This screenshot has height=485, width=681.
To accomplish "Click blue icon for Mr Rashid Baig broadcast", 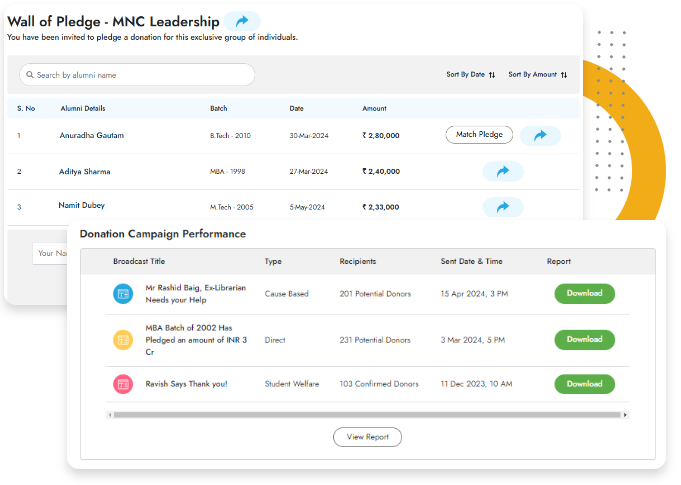I will click(123, 294).
